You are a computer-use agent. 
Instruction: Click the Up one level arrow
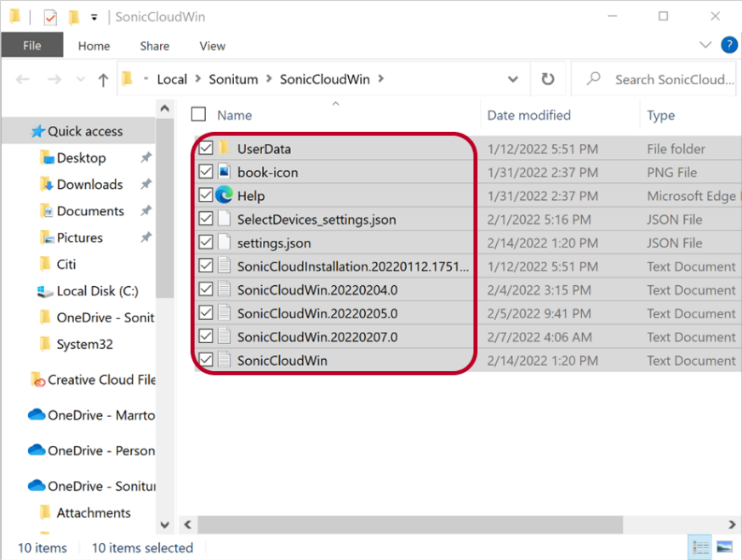[103, 80]
